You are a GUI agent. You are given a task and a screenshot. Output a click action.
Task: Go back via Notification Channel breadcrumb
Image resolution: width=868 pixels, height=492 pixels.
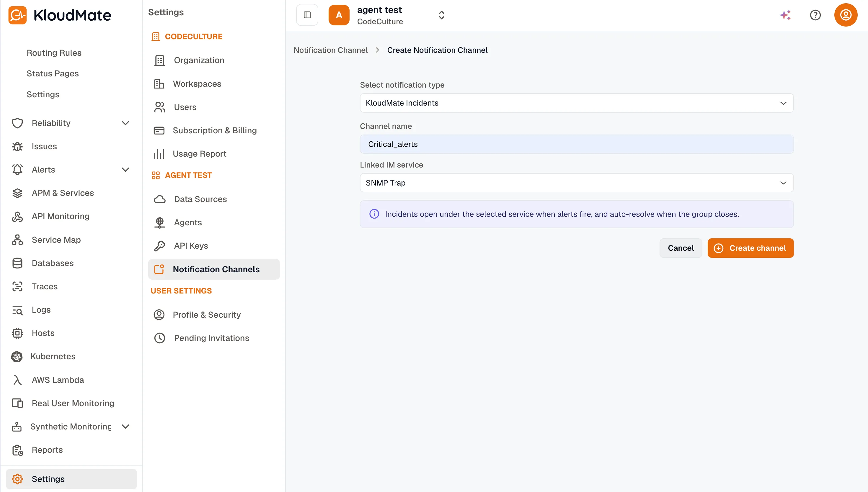click(x=330, y=50)
